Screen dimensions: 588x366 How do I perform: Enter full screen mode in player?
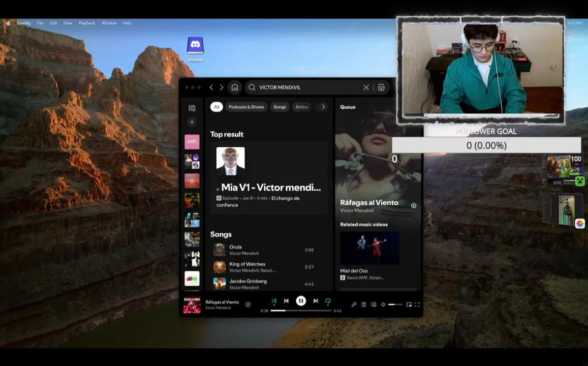pyautogui.click(x=417, y=304)
